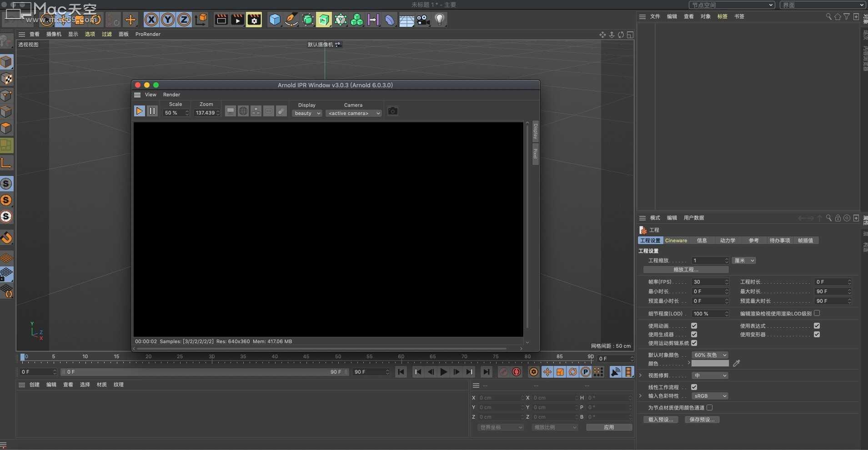Start IPR rendering with play icon
This screenshot has width=868, height=450.
click(140, 111)
